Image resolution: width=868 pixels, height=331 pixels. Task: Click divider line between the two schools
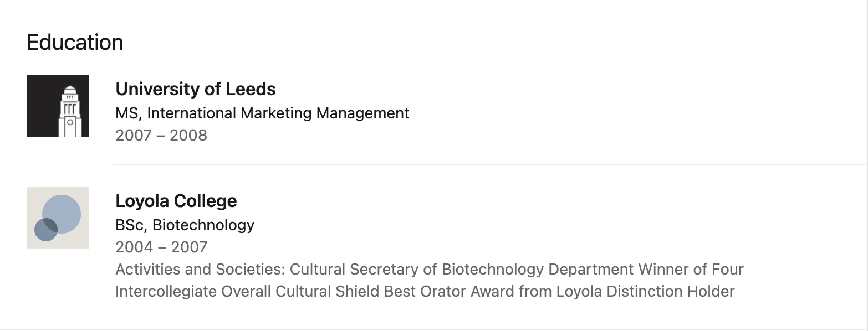[x=488, y=164]
